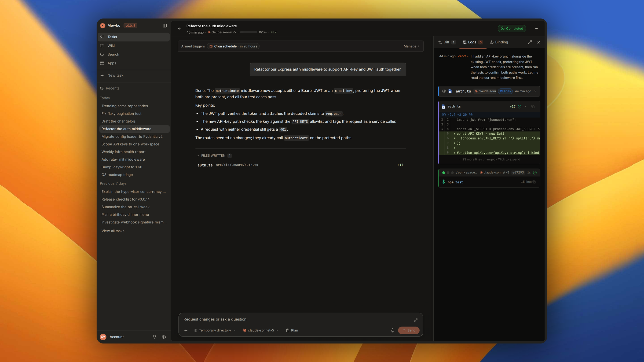
Task: Click the Cron schedule trigger chip
Action: [x=233, y=46]
